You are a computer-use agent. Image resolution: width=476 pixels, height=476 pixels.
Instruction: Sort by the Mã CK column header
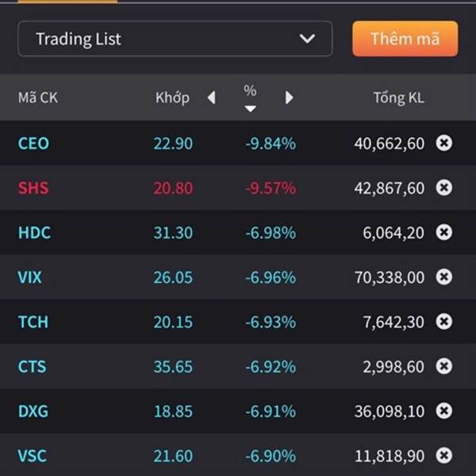pyautogui.click(x=38, y=98)
